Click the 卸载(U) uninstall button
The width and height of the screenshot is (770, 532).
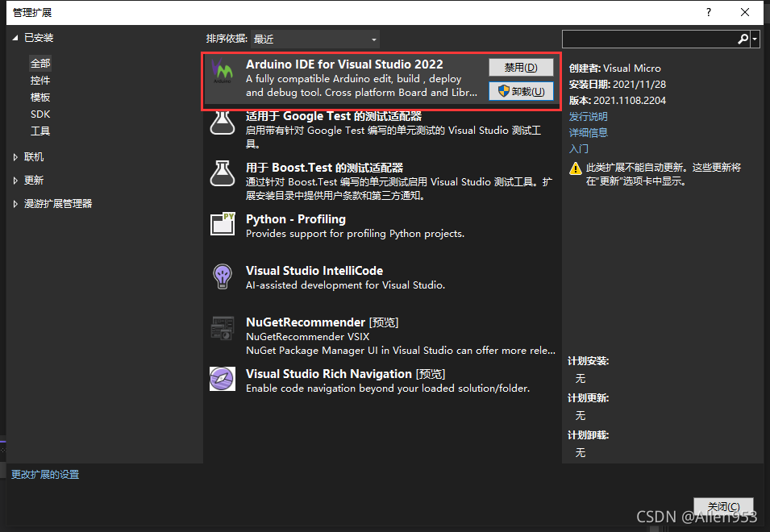coord(521,91)
